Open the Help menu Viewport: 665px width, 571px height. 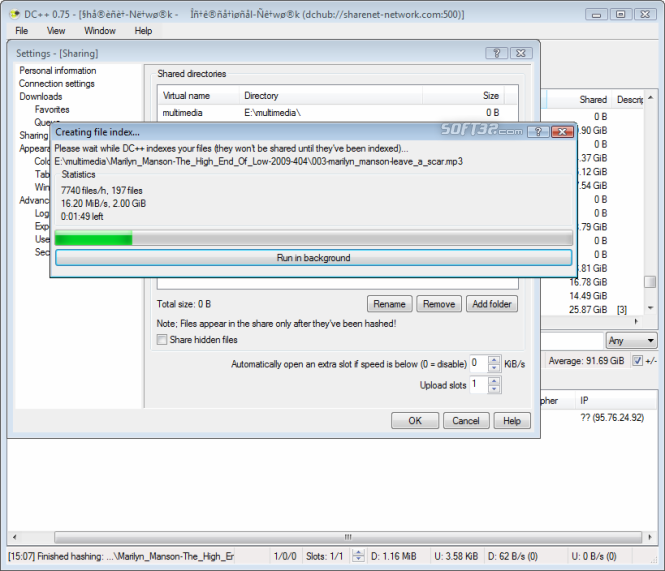click(143, 31)
